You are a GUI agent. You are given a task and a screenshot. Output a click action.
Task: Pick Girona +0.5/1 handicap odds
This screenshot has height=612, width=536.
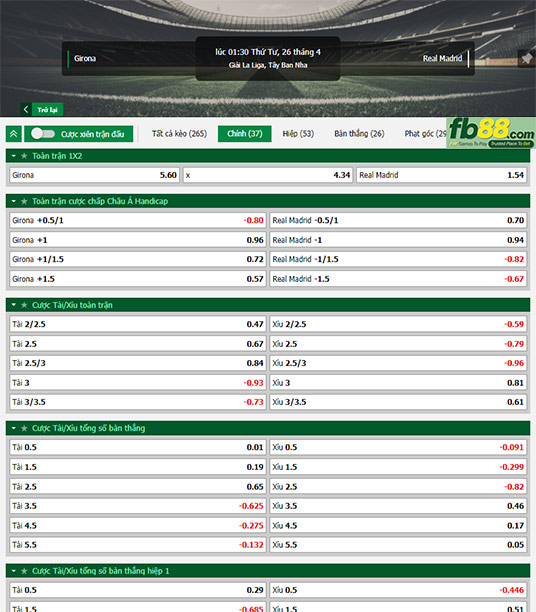pos(138,221)
